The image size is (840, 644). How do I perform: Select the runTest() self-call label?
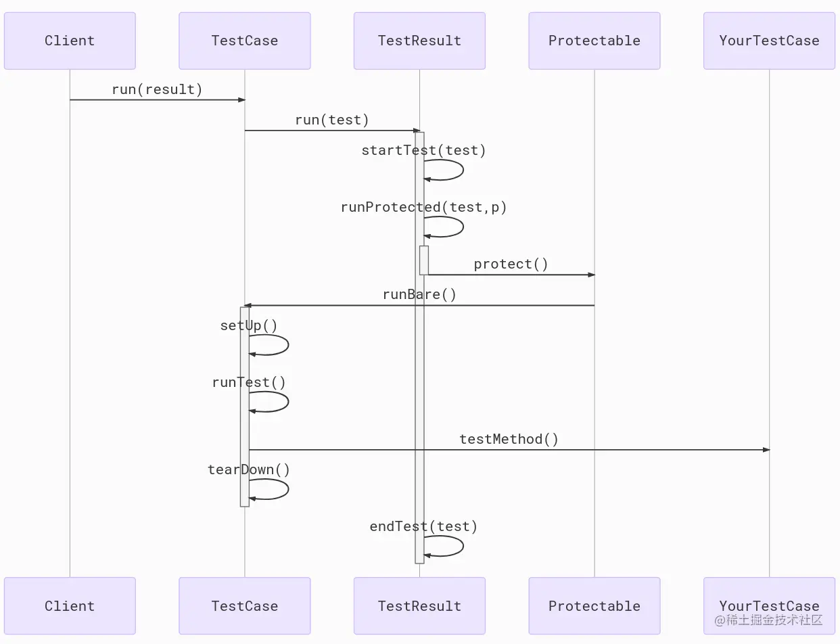point(249,382)
